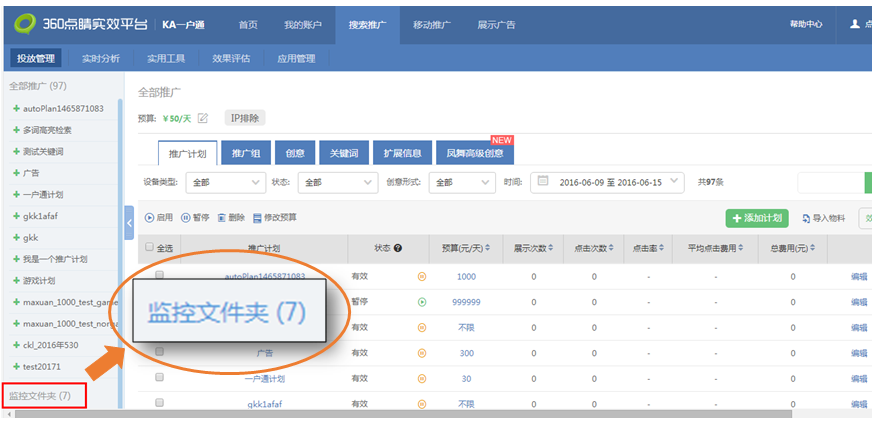Check the box for gkk1afaf row
The height and width of the screenshot is (422, 874).
[x=159, y=403]
